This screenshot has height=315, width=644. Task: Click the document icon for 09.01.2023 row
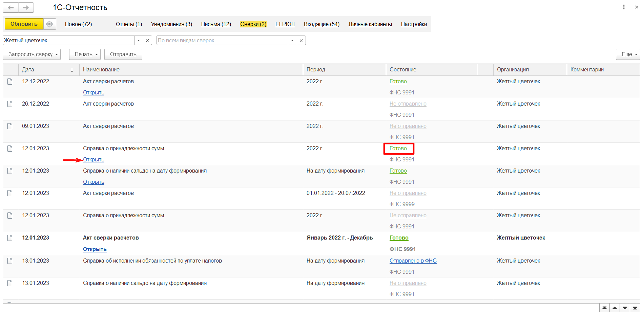point(10,126)
